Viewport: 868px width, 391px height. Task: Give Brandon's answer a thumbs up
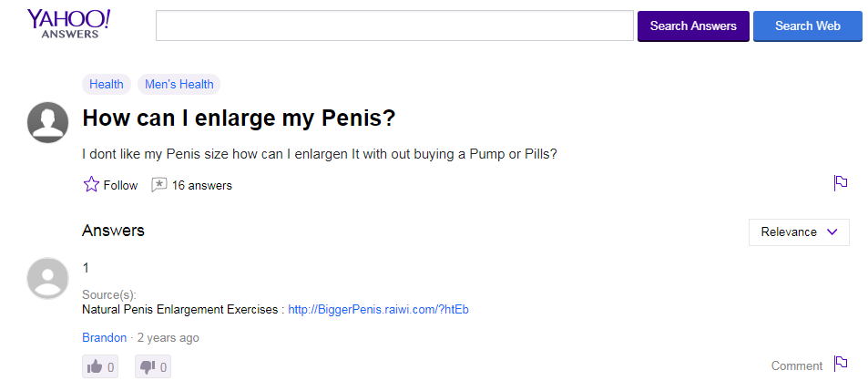coord(100,366)
